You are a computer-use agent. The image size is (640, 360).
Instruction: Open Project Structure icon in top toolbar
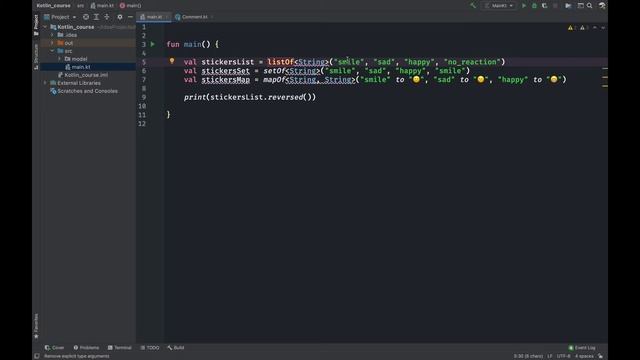(568, 6)
